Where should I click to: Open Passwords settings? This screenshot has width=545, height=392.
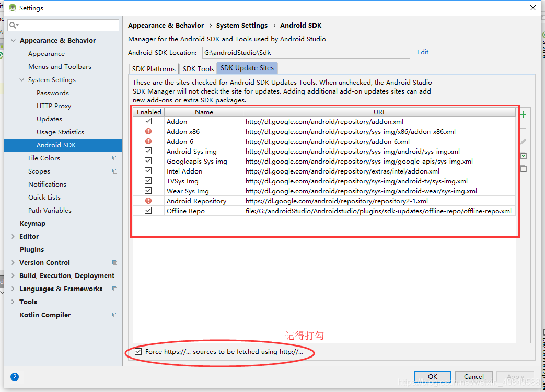(53, 93)
